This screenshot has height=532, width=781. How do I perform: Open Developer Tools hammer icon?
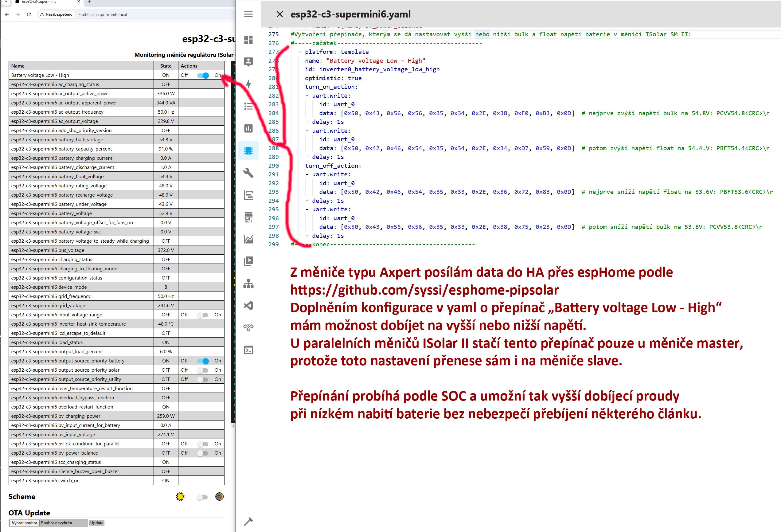[248, 521]
